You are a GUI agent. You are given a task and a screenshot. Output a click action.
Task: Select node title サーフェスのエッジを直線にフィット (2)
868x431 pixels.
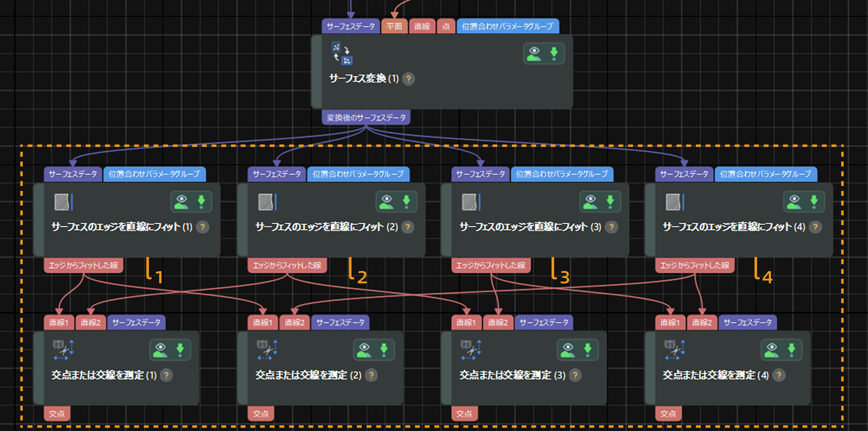point(326,227)
